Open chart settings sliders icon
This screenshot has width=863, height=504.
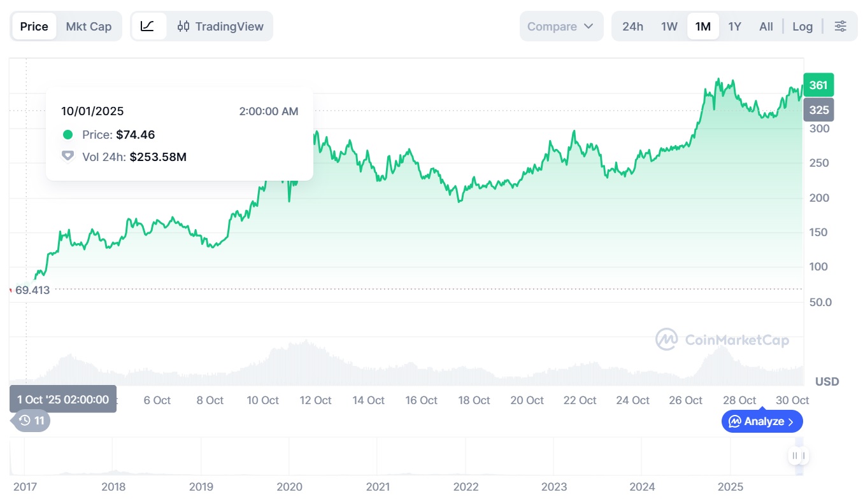pyautogui.click(x=841, y=26)
